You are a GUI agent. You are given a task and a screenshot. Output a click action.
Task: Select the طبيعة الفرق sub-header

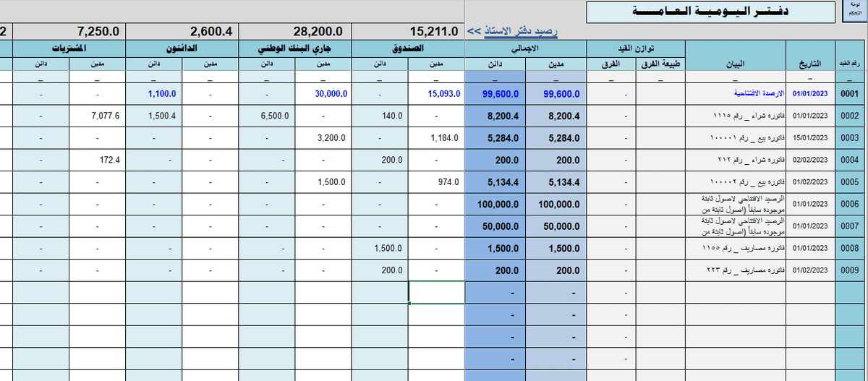tap(661, 64)
